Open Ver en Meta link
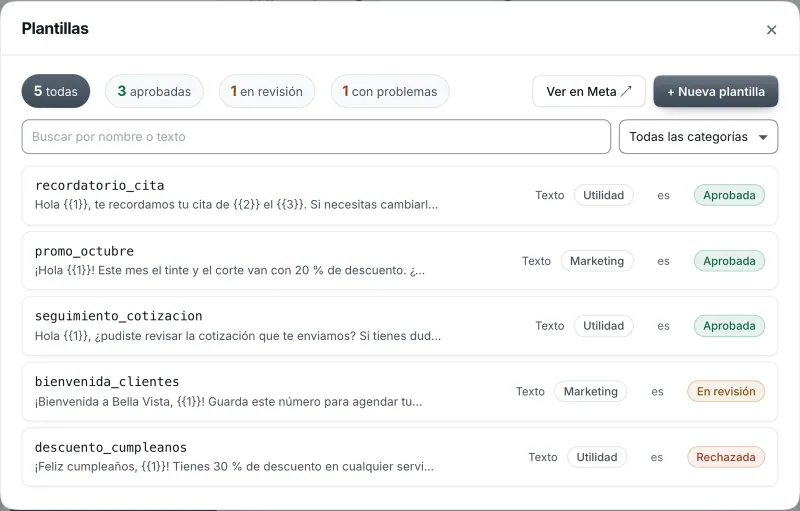 click(x=589, y=91)
